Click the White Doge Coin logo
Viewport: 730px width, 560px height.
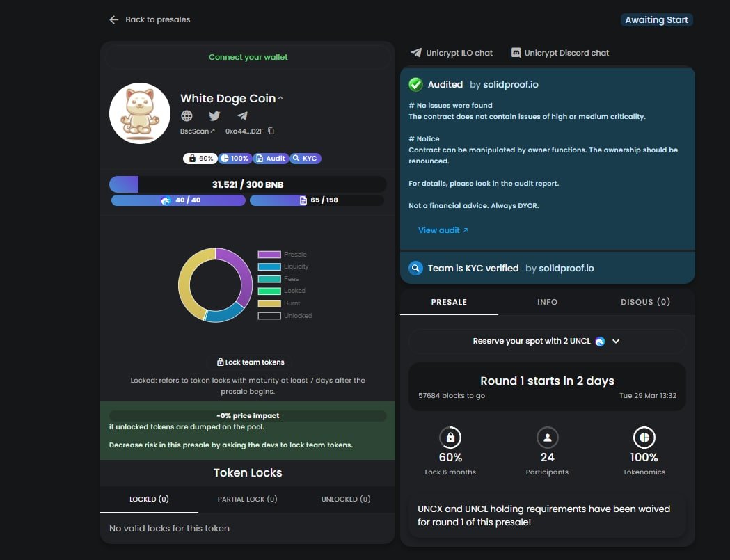tap(140, 113)
